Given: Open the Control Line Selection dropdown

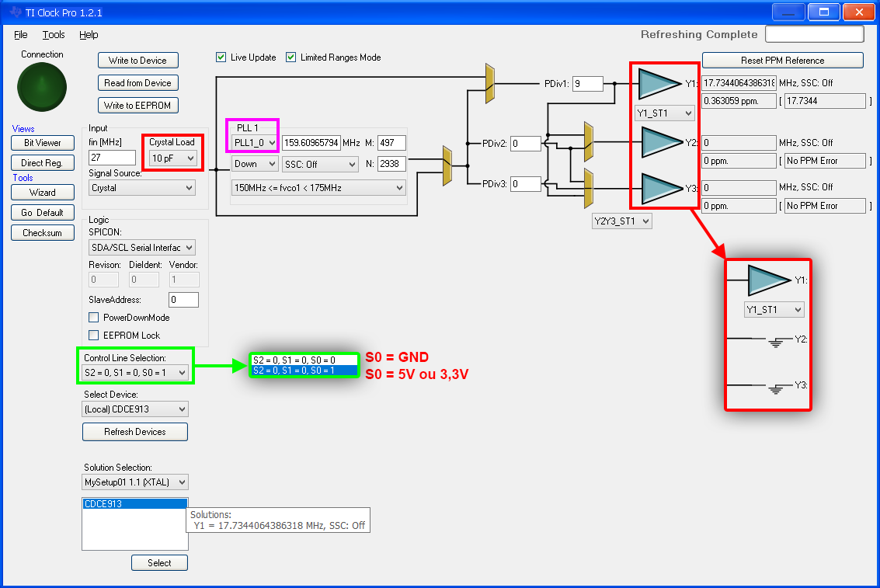Looking at the screenshot, I should [135, 373].
